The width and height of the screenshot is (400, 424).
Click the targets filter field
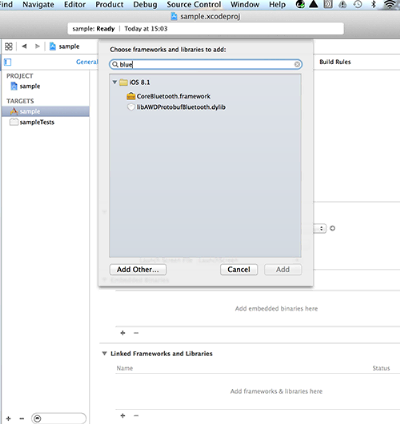pyautogui.click(x=59, y=418)
